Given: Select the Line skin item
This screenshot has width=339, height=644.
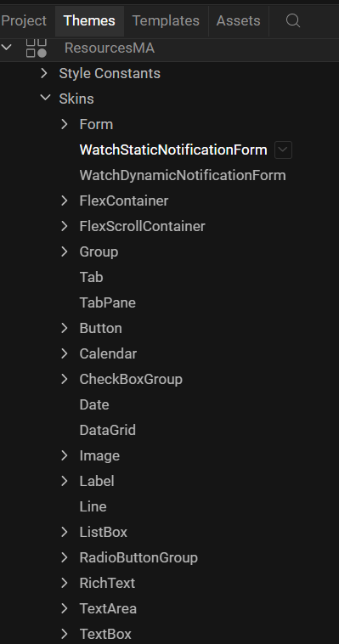Looking at the screenshot, I should 93,506.
